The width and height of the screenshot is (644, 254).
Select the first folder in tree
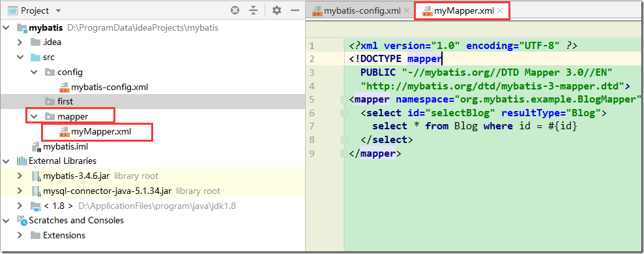click(x=65, y=101)
